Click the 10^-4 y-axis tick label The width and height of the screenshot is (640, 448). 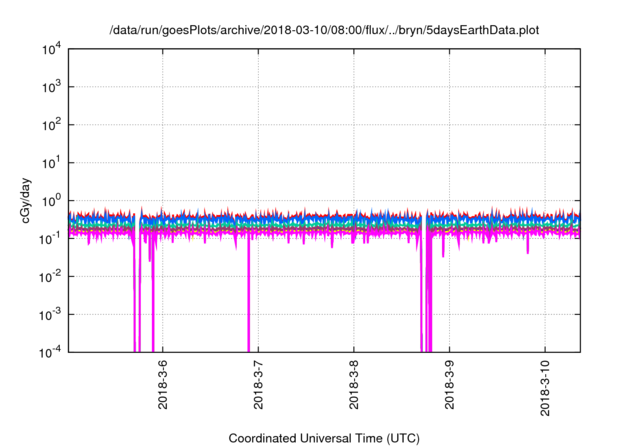click(51, 353)
